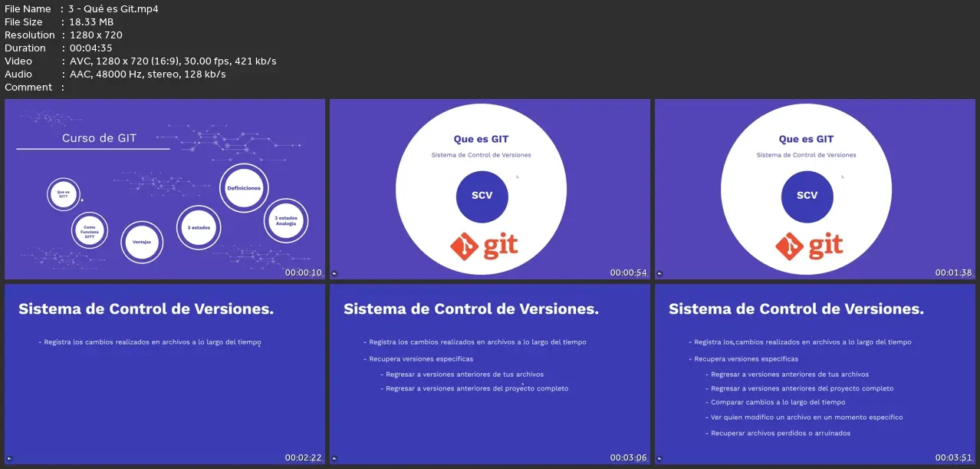Select the '3 estados' circle node
Screen dimensions: 980x469
[199, 227]
